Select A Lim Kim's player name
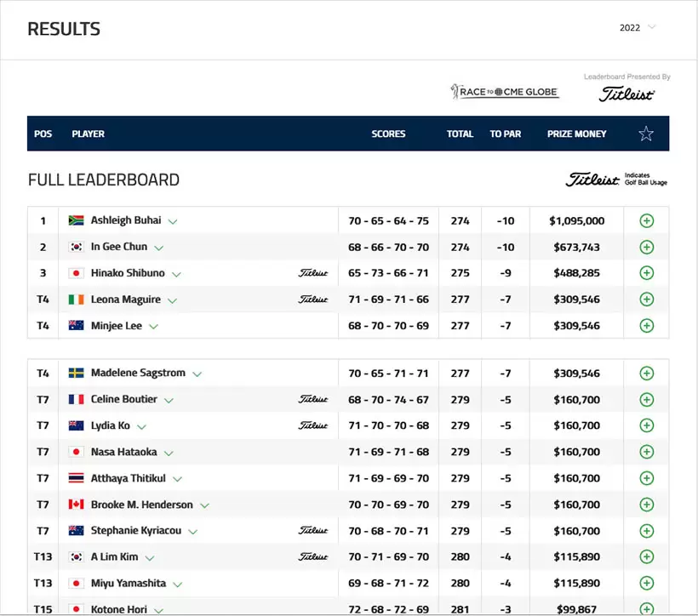 pos(114,557)
